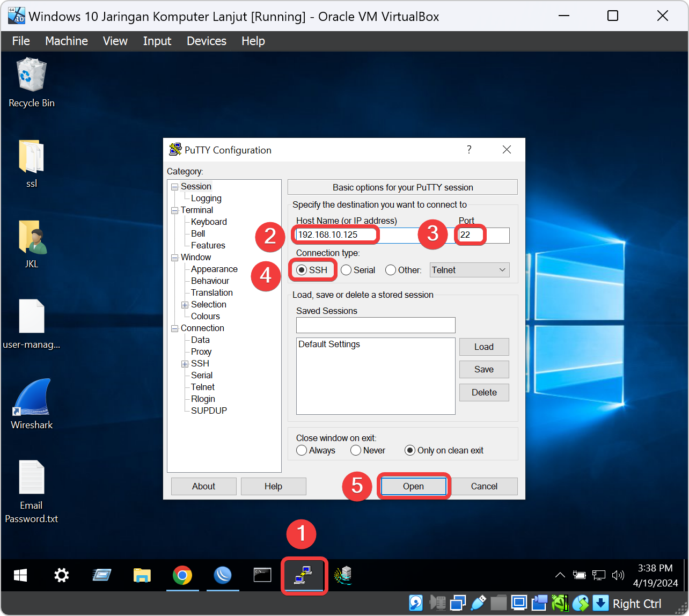The width and height of the screenshot is (689, 616).
Task: Select Keyboard in the category tree
Action: click(x=209, y=222)
